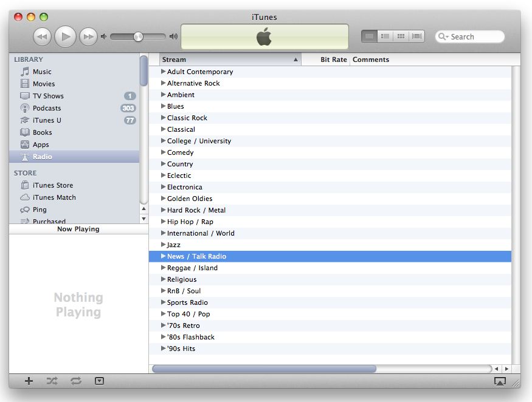Click the sidebar scroll up arrow
532x402 pixels.
[x=144, y=209]
